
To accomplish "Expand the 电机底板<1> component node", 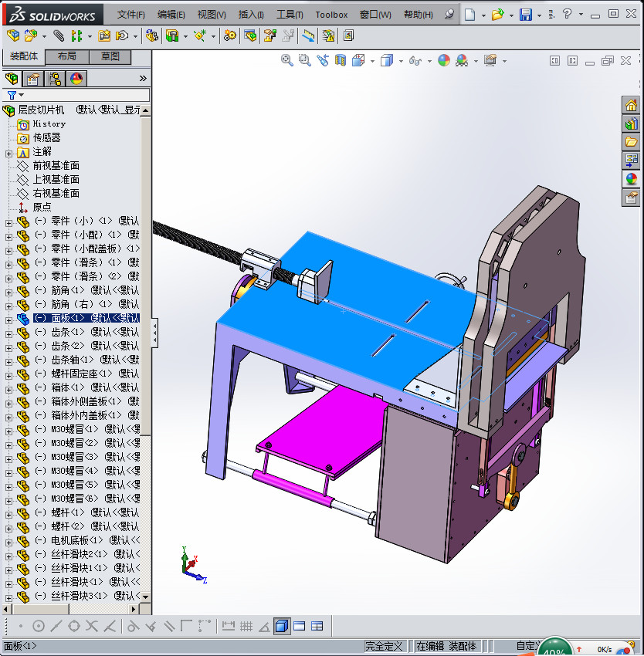I will click(x=8, y=543).
